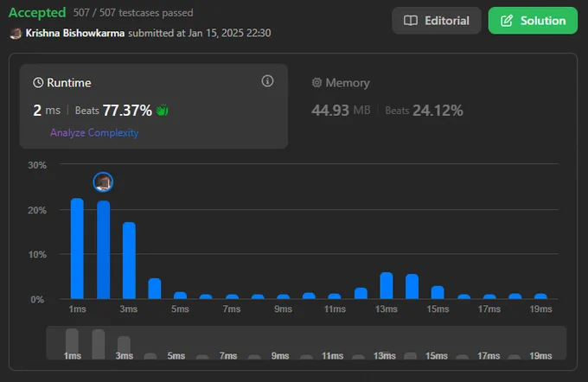Click the runtime info icon
This screenshot has width=588, height=382.
point(267,81)
